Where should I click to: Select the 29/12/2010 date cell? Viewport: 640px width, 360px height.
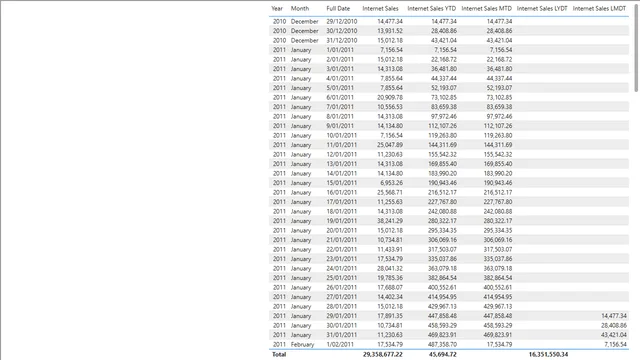(x=342, y=21)
